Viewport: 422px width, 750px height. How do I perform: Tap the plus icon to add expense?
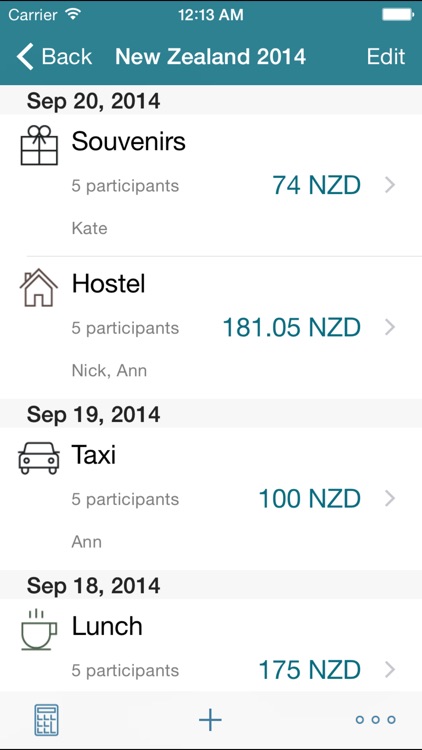click(x=210, y=719)
